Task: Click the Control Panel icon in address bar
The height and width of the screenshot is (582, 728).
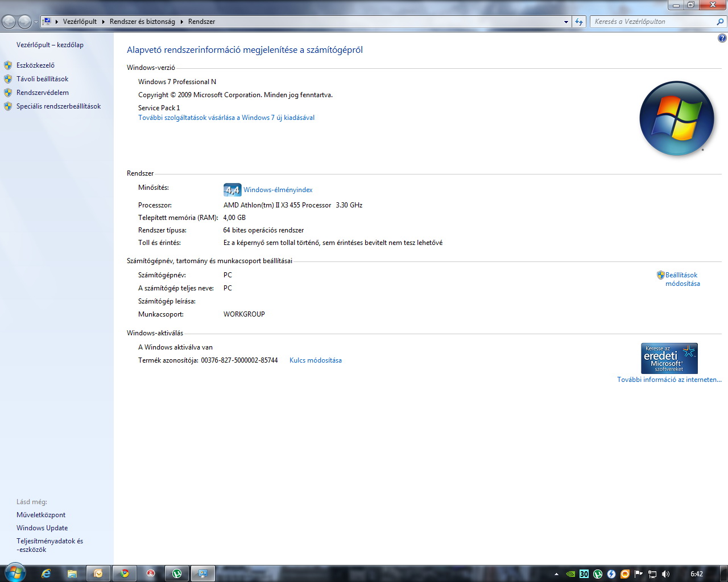Action: coord(48,22)
